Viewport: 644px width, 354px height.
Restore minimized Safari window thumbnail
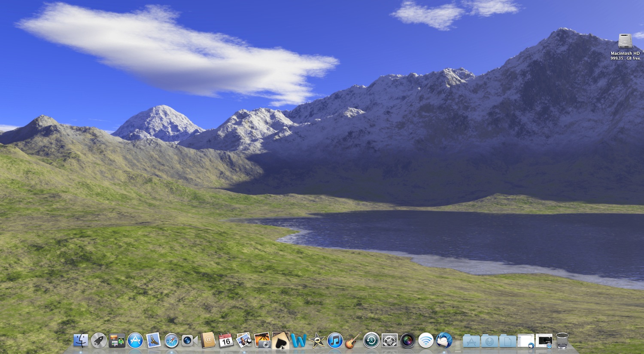544,341
